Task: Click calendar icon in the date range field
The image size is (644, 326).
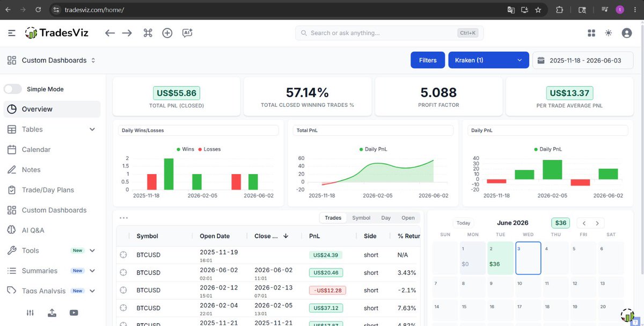Action: 541,60
